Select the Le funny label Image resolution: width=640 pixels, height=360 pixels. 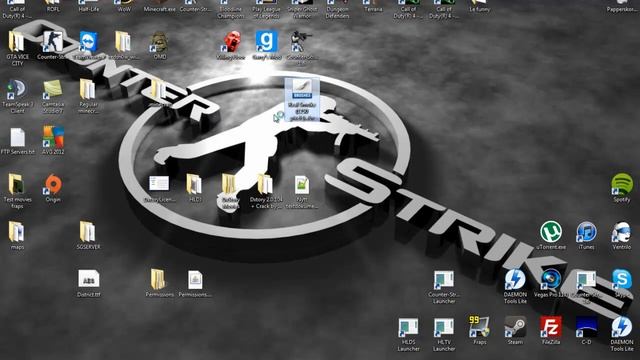coord(479,9)
